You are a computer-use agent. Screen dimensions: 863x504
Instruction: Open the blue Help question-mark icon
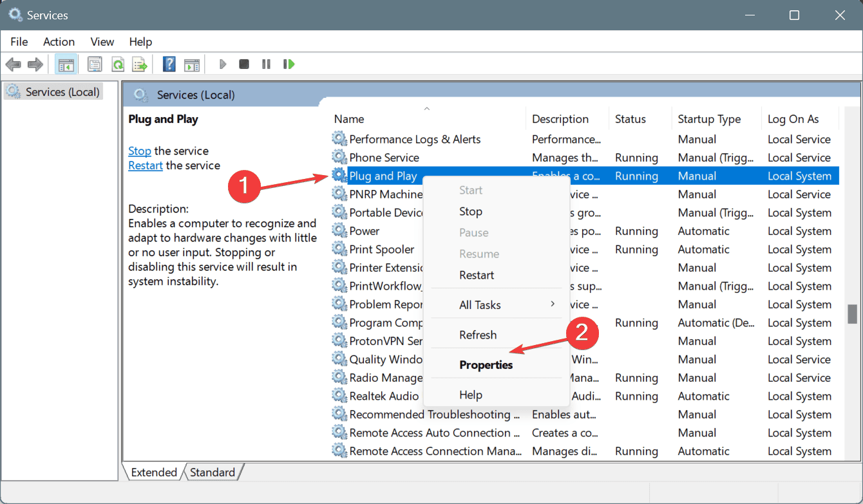pyautogui.click(x=169, y=64)
